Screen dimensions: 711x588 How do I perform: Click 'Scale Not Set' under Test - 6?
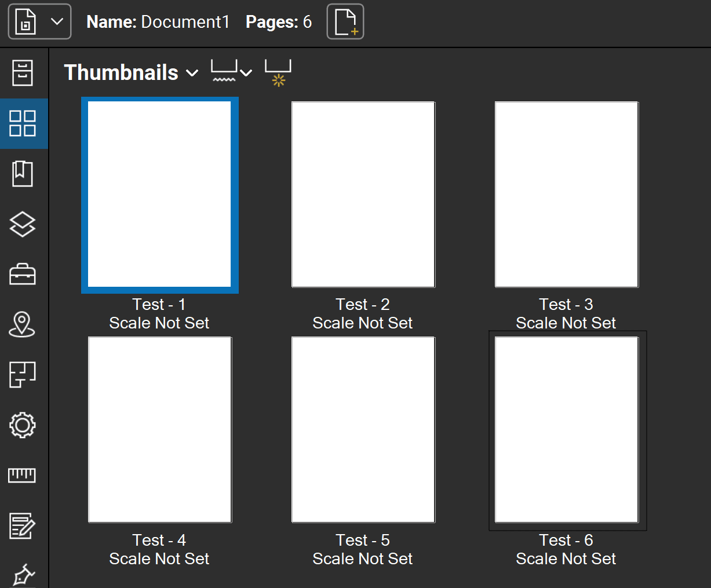point(566,558)
